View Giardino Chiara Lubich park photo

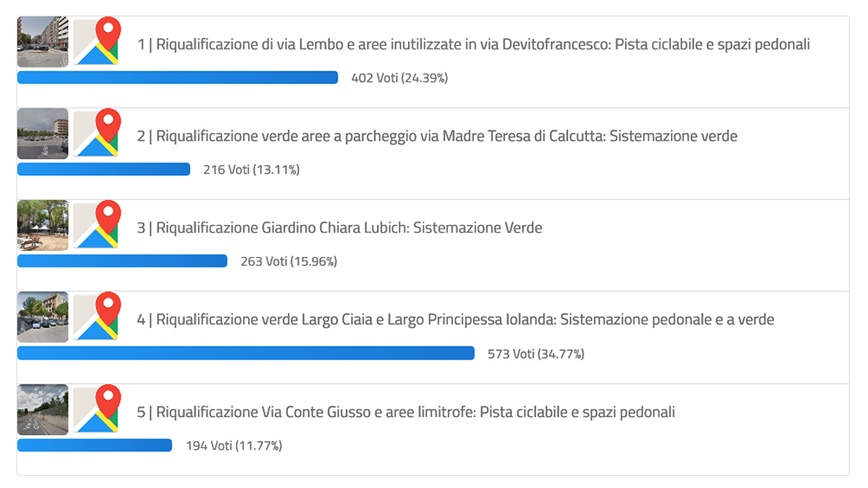(43, 226)
